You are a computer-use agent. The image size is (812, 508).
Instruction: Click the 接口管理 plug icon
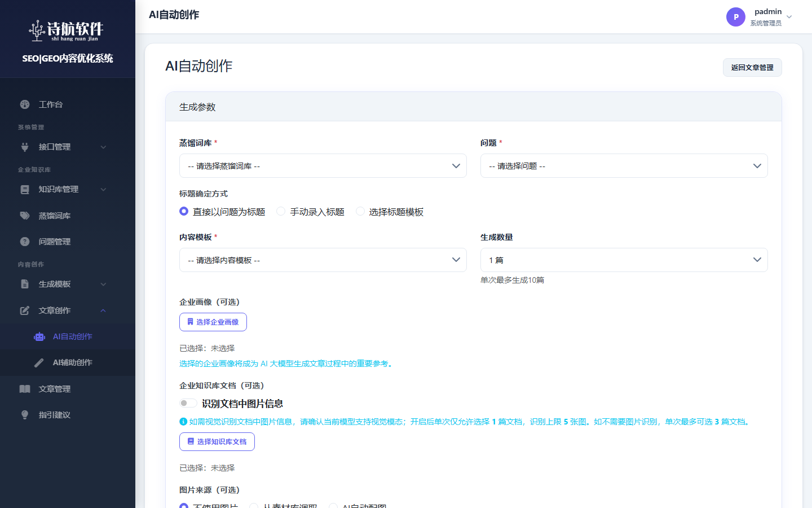25,147
